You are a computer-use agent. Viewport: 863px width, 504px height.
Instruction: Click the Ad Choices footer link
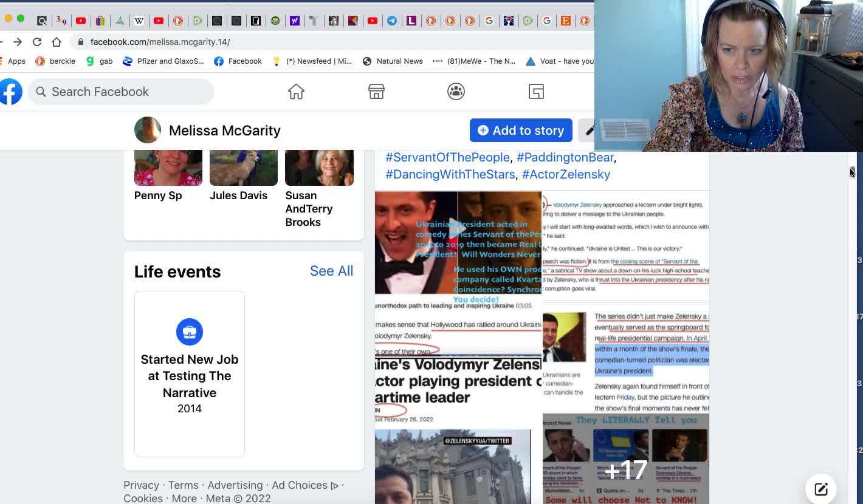[x=305, y=485]
